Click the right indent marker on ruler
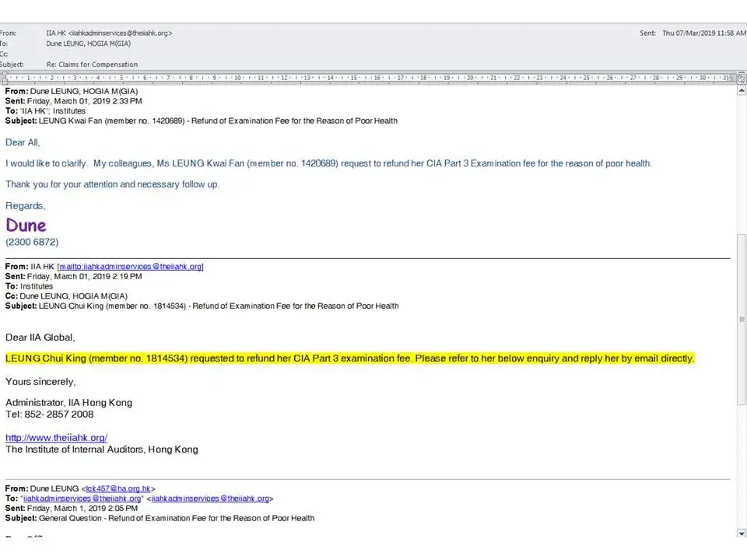Image resolution: width=747 pixels, height=560 pixels. click(730, 78)
